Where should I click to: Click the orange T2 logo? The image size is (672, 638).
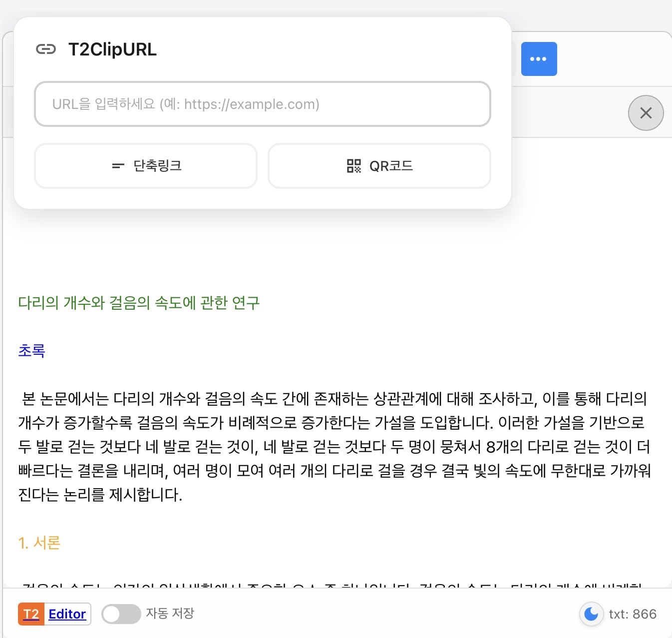[31, 614]
